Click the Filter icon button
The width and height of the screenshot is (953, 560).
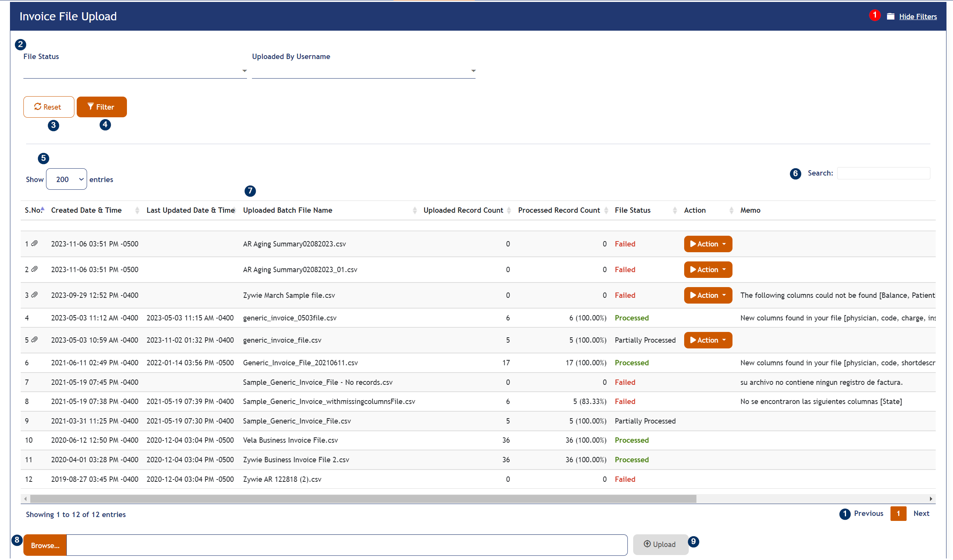[x=101, y=107]
